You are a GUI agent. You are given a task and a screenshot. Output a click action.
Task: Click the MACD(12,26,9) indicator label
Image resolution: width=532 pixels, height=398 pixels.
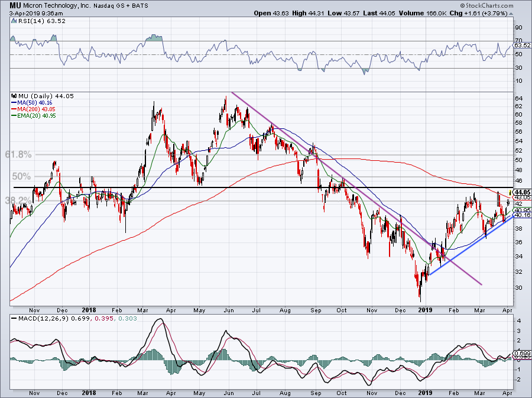point(42,318)
